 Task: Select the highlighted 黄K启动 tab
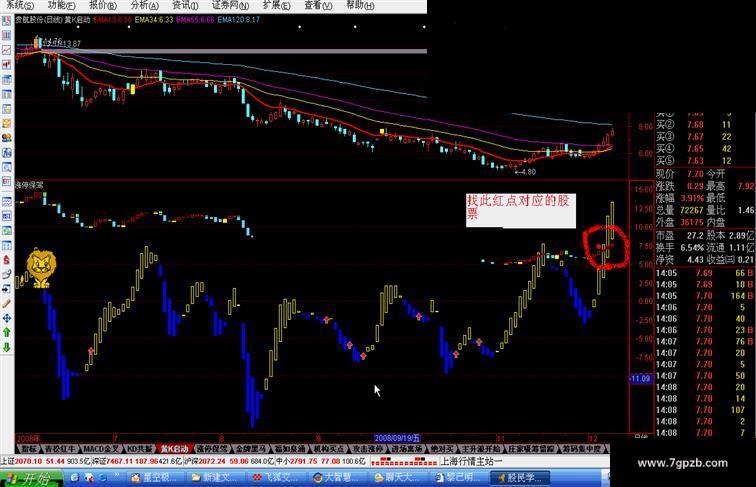(175, 449)
